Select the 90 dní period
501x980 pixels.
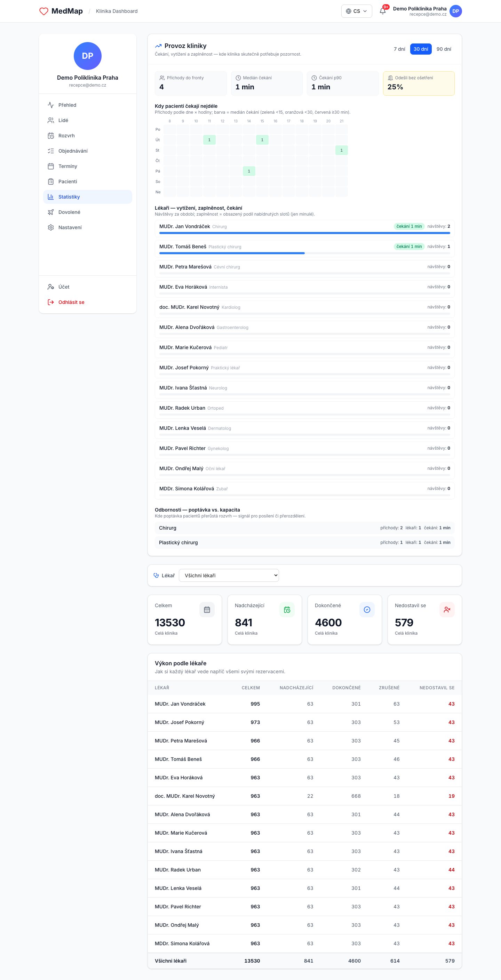(444, 49)
